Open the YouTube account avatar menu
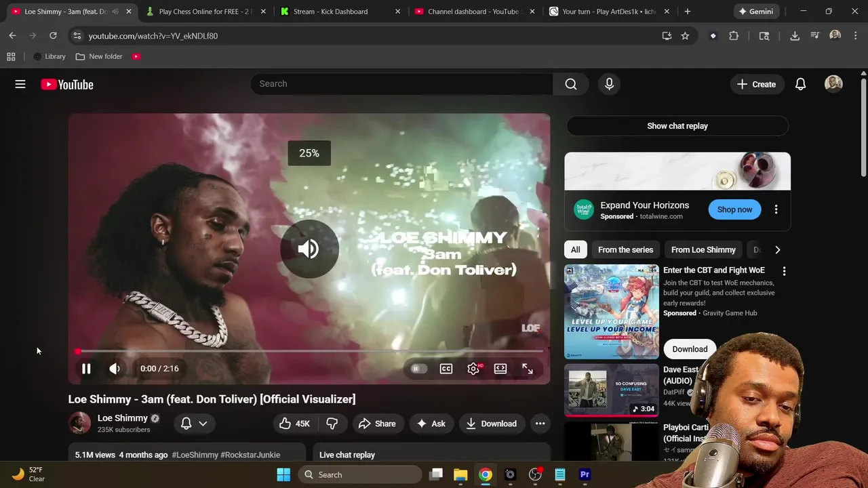The height and width of the screenshot is (488, 868). (833, 83)
